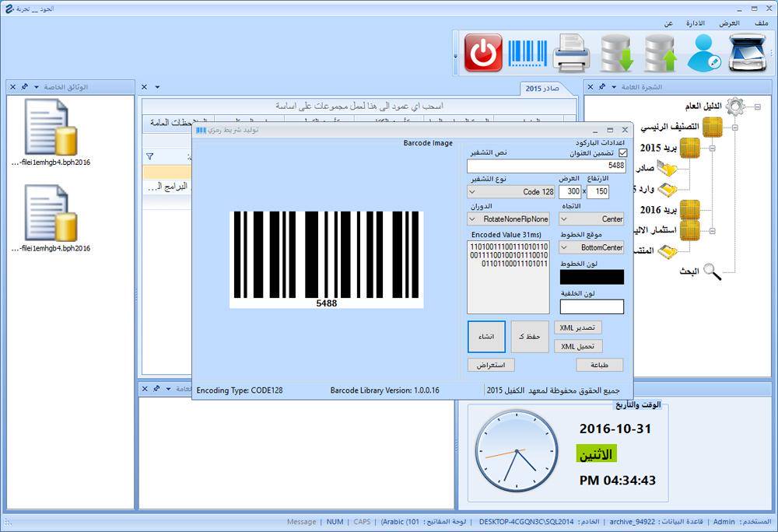This screenshot has width=778, height=532.
Task: Click the تصدير XML button
Action: pyautogui.click(x=577, y=327)
